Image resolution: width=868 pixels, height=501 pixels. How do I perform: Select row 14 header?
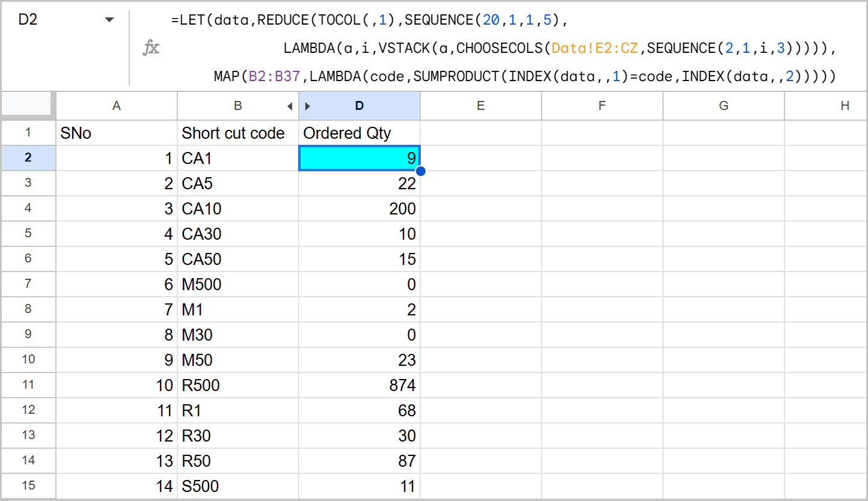coord(28,460)
